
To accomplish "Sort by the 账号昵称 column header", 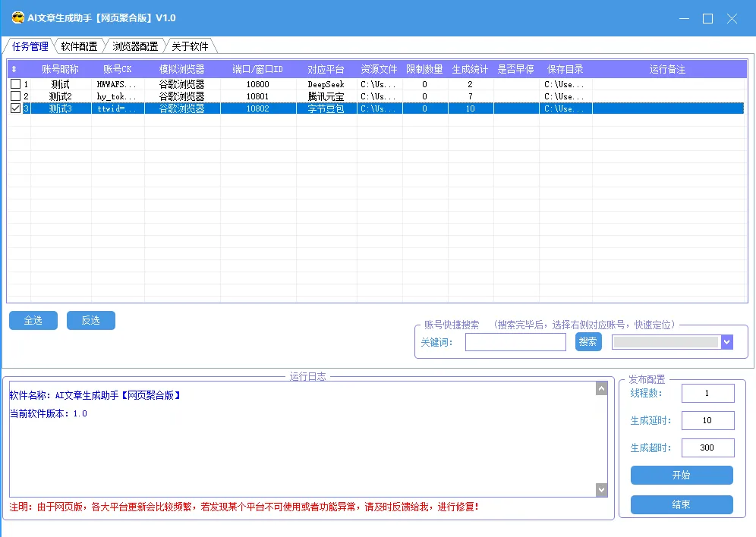I will (60, 69).
